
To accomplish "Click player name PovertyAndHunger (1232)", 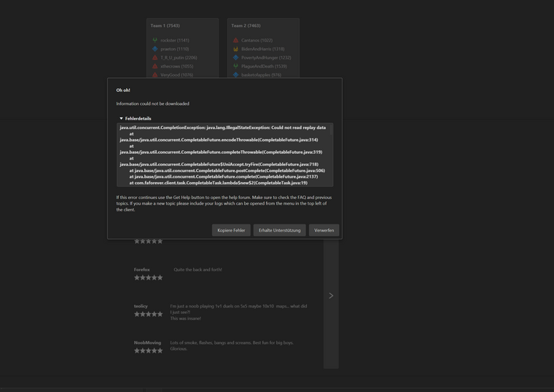I will click(266, 58).
